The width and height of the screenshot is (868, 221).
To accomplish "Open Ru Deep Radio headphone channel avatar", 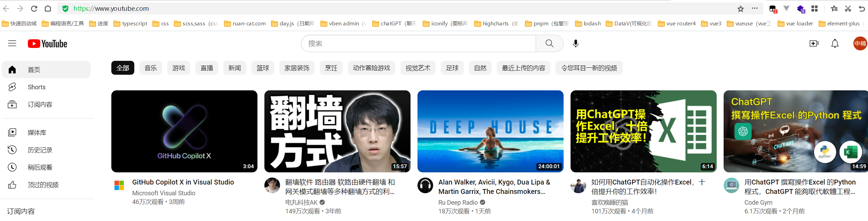I will (425, 185).
